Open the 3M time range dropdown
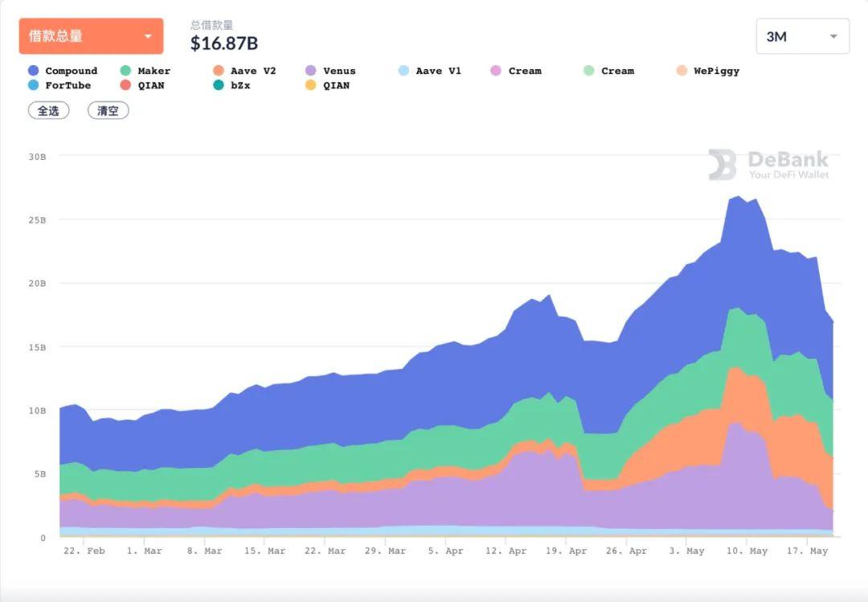 [x=802, y=36]
